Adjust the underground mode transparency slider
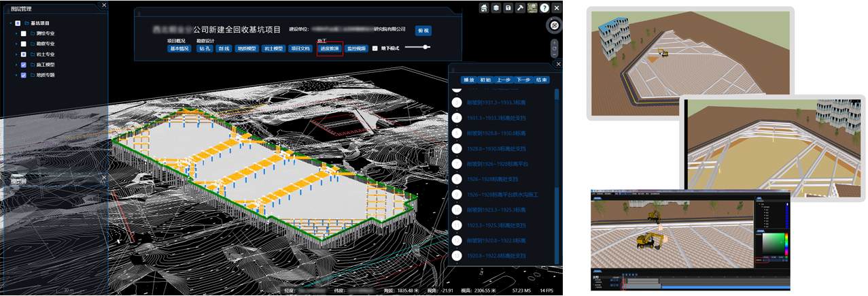This screenshot has width=868, height=296. [x=426, y=47]
